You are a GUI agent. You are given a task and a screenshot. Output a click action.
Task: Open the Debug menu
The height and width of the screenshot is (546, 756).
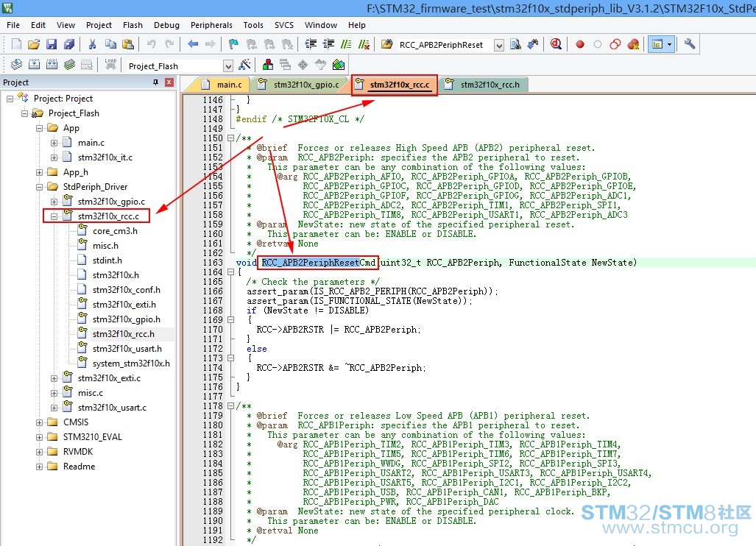[166, 25]
